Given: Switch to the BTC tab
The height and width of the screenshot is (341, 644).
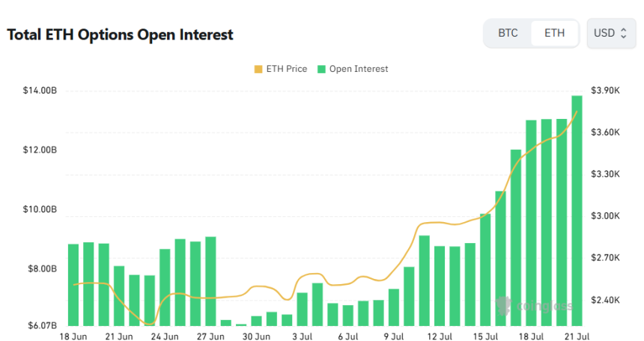Looking at the screenshot, I should coord(508,33).
